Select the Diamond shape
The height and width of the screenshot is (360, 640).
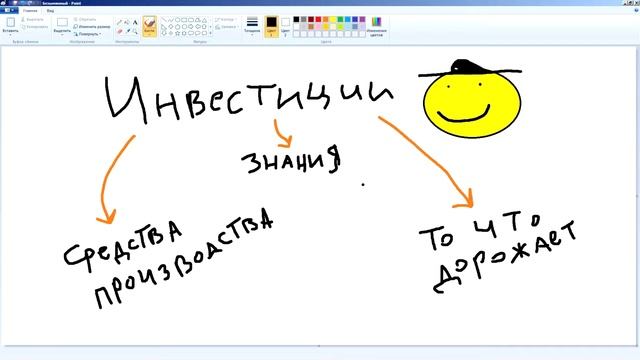171,27
